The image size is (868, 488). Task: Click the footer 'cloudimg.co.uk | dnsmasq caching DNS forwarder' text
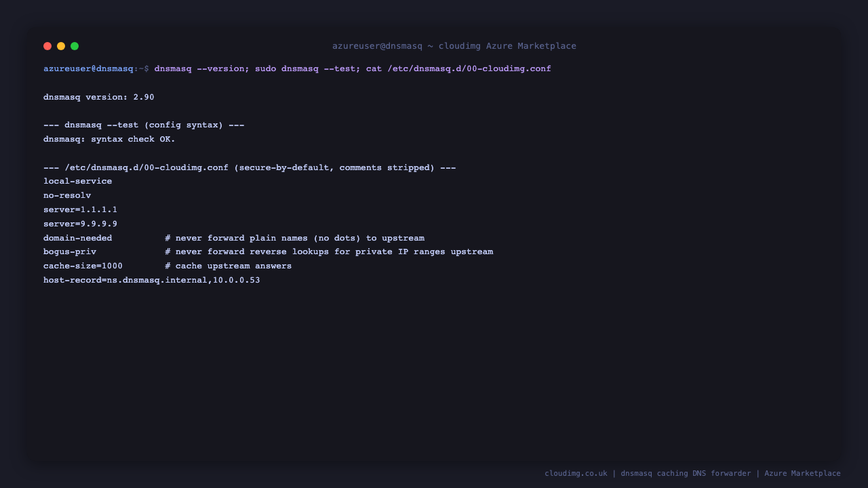click(x=648, y=473)
